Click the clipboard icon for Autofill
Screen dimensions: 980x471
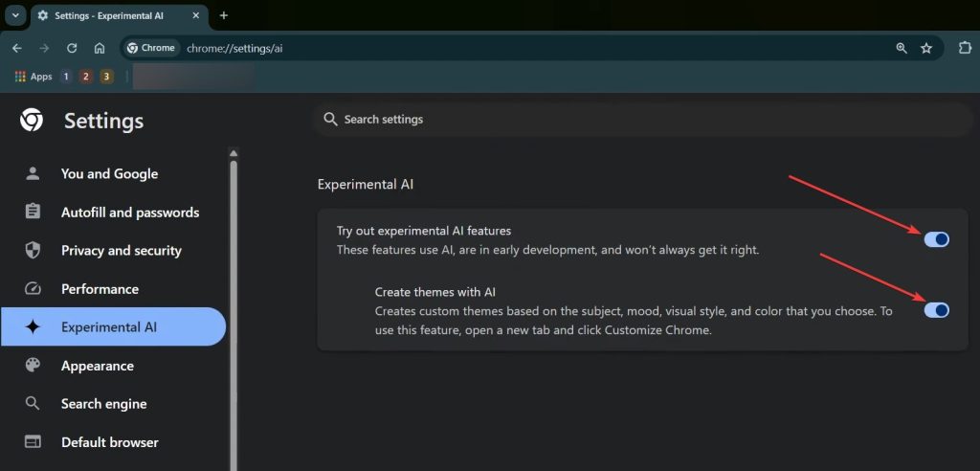pyautogui.click(x=33, y=212)
